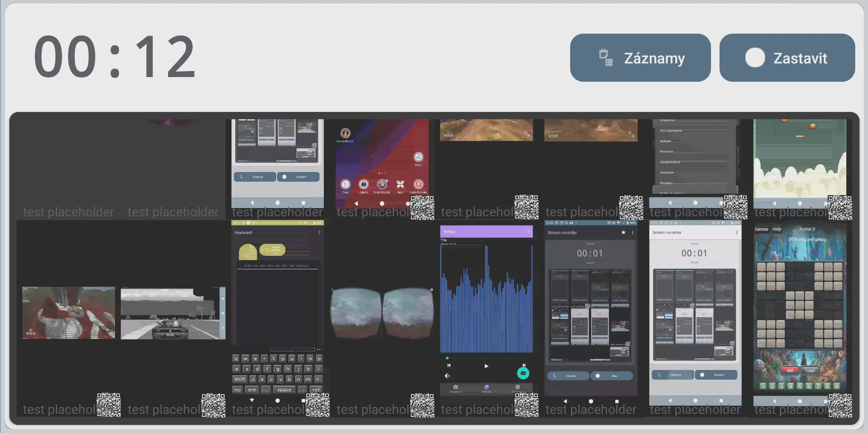Viewport: 868px width, 433px height.
Task: Open the cloud platform game thumbnail
Action: 800,163
